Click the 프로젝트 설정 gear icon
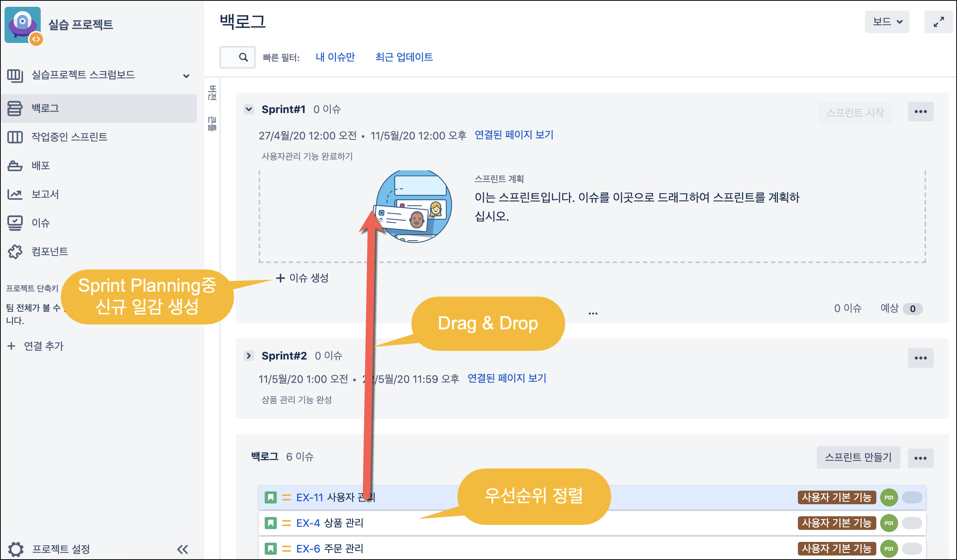The width and height of the screenshot is (957, 560). point(16,549)
